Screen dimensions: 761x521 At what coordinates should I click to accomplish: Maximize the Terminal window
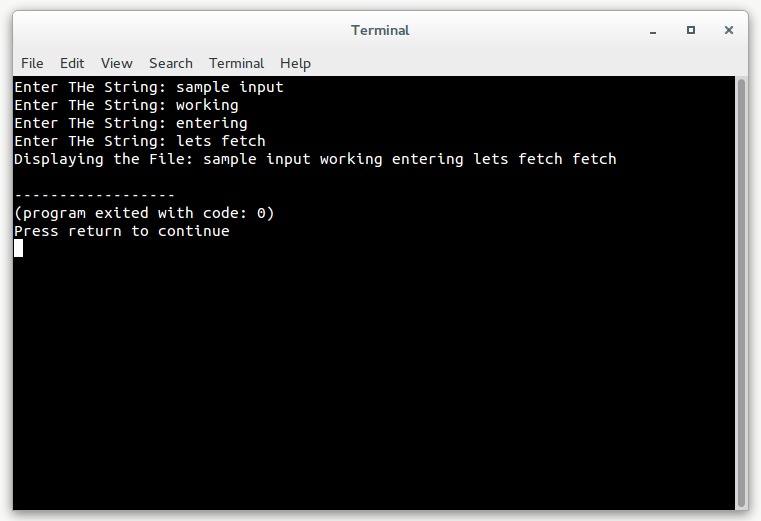pyautogui.click(x=691, y=30)
